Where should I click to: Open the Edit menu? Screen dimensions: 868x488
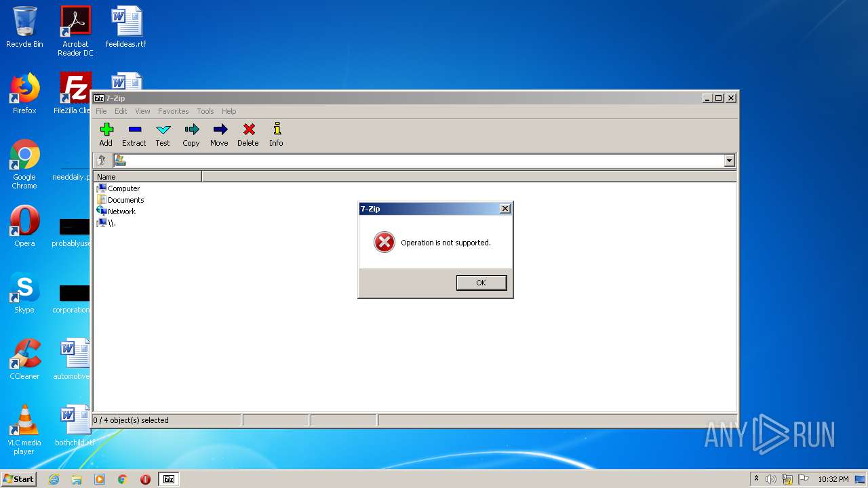coord(121,111)
